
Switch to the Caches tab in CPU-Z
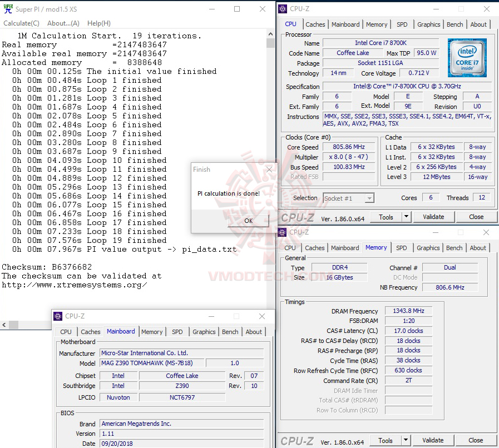[315, 24]
